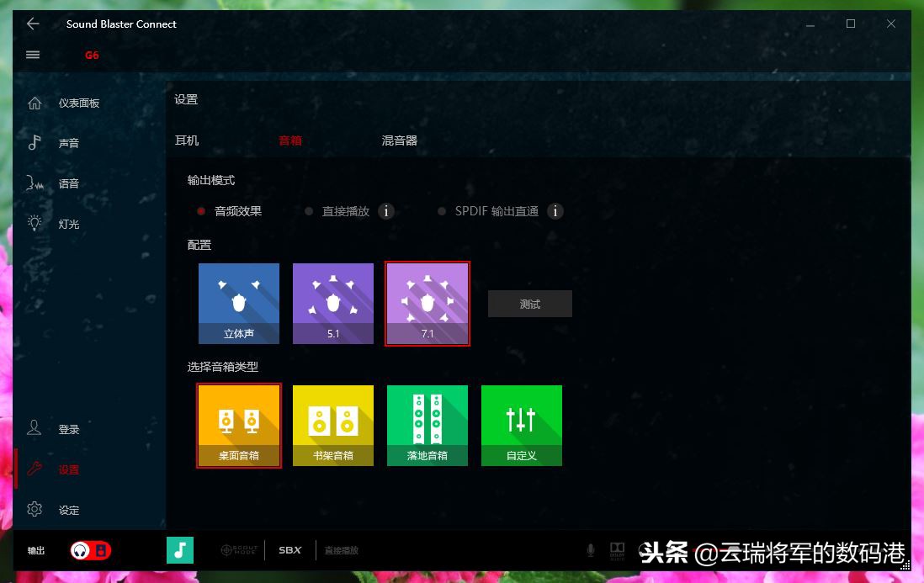The height and width of the screenshot is (583, 924).
Task: Click the SBX label in the status bar
Action: click(x=289, y=549)
